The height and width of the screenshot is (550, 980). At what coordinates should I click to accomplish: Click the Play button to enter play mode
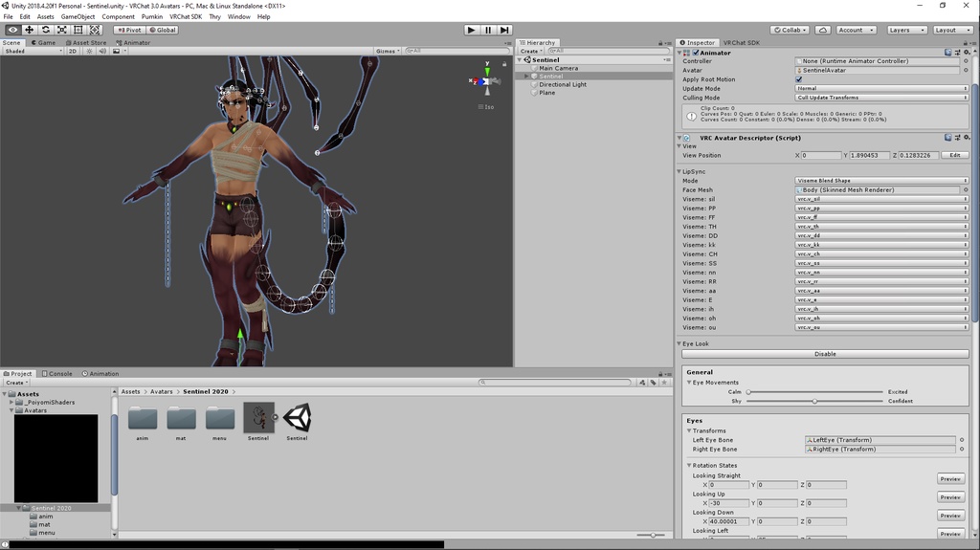tap(471, 30)
